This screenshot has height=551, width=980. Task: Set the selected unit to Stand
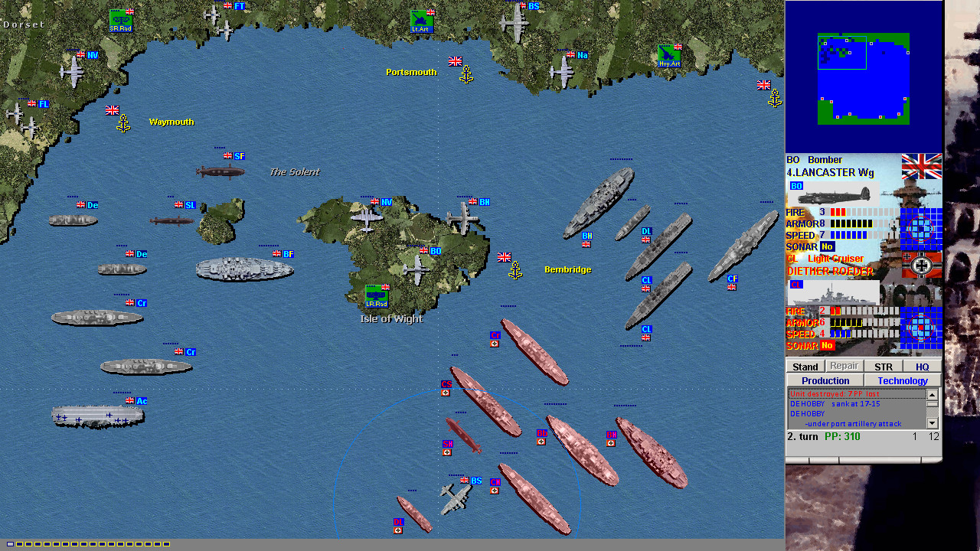tap(805, 367)
